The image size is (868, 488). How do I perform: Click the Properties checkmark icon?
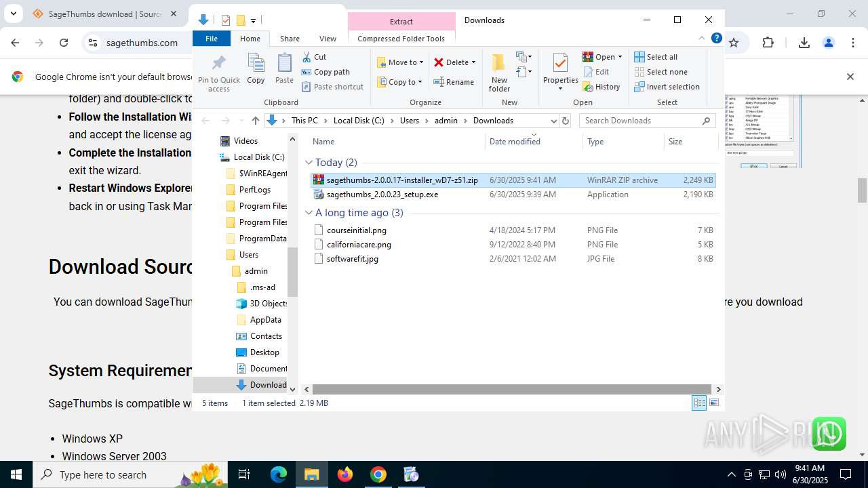[560, 63]
